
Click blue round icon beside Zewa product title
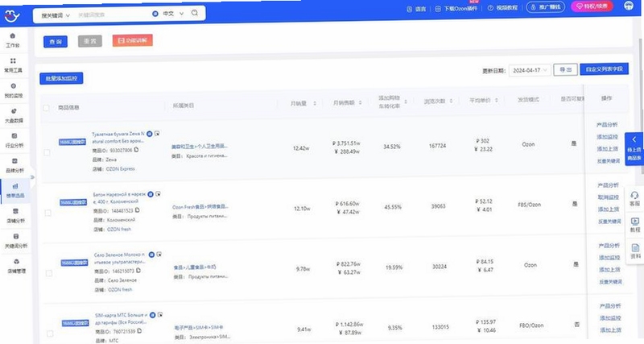pyautogui.click(x=150, y=134)
